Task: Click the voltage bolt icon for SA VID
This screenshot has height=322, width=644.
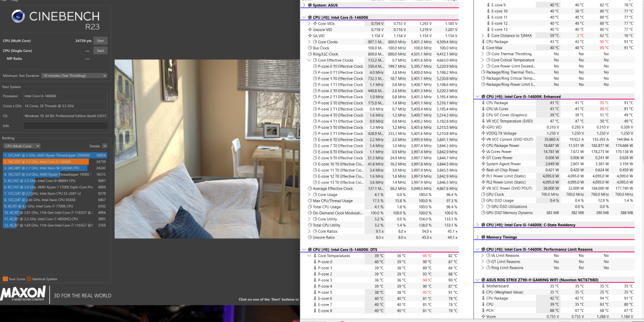Action: (x=310, y=36)
